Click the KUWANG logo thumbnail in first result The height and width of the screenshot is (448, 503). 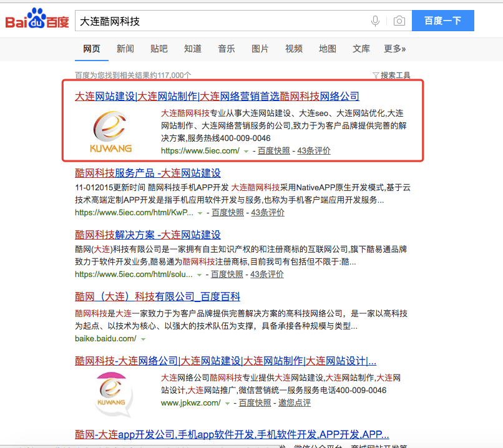click(x=110, y=131)
